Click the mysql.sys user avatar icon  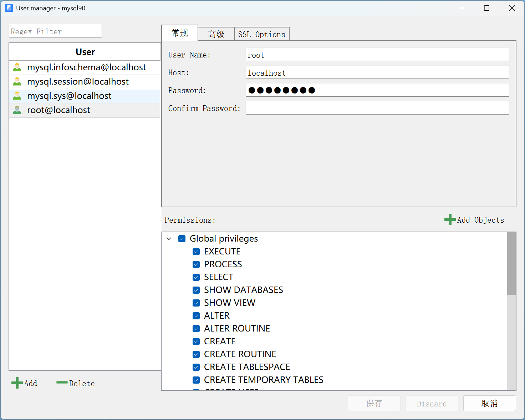click(17, 96)
